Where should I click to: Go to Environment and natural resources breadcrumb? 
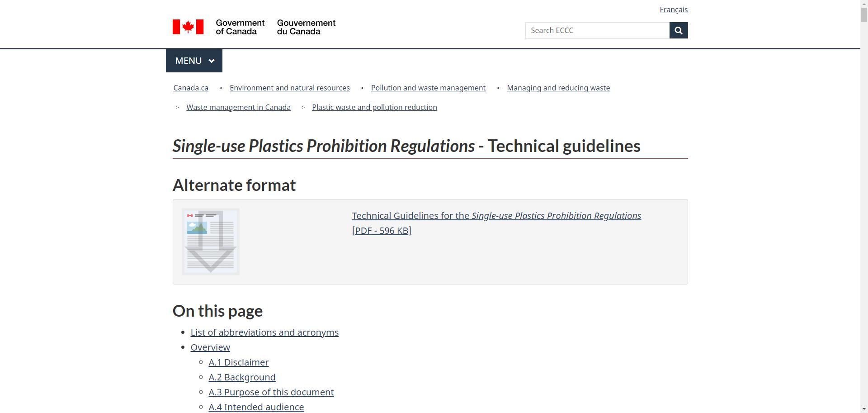[289, 88]
